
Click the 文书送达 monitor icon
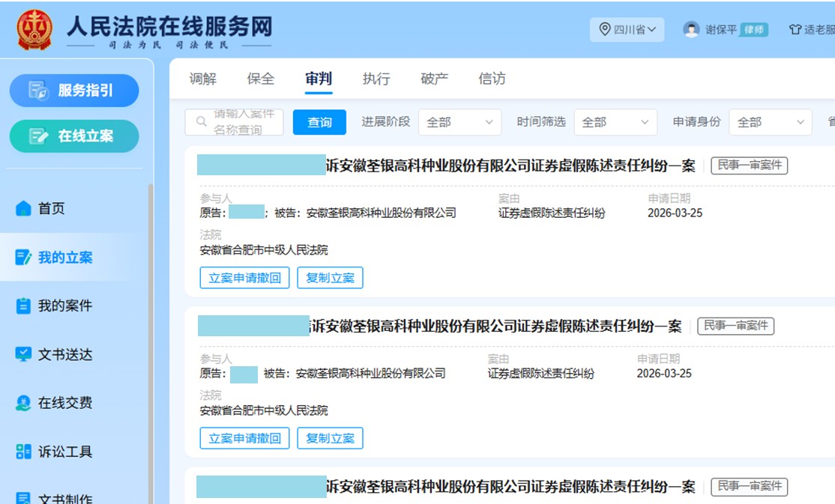[23, 354]
